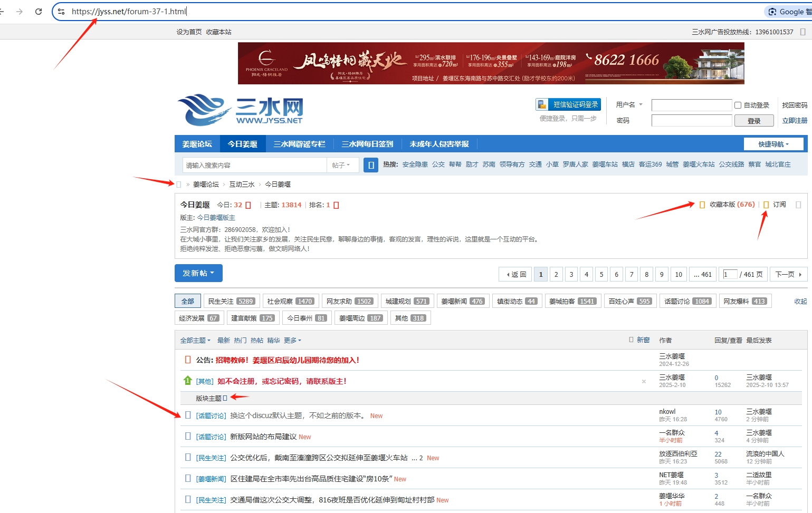Click the 收藏本版 favorite icon
The image size is (812, 513).
coord(702,205)
